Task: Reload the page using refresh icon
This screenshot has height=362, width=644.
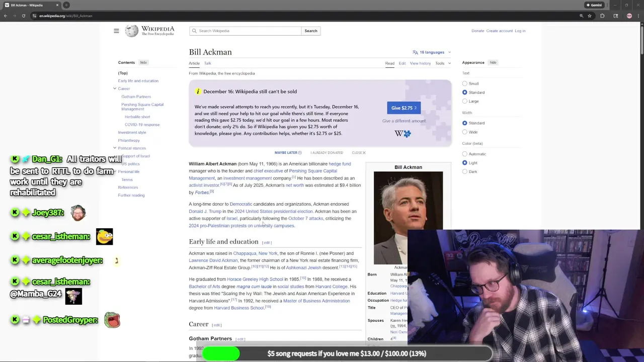Action: pyautogui.click(x=23, y=16)
